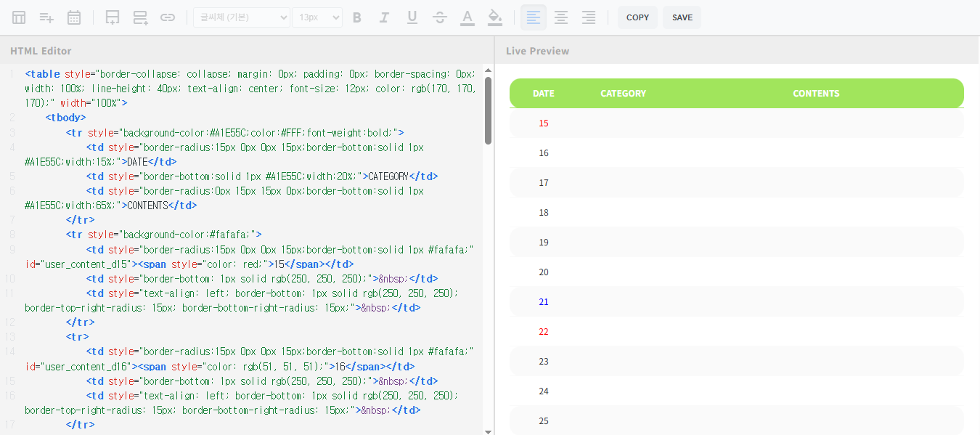This screenshot has height=435, width=980.
Task: Center align the text
Action: coord(561,17)
